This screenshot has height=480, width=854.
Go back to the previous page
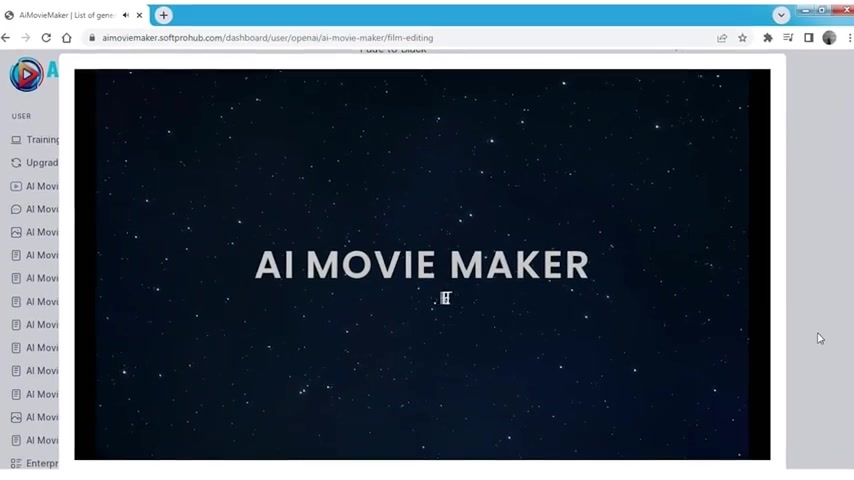[6, 38]
